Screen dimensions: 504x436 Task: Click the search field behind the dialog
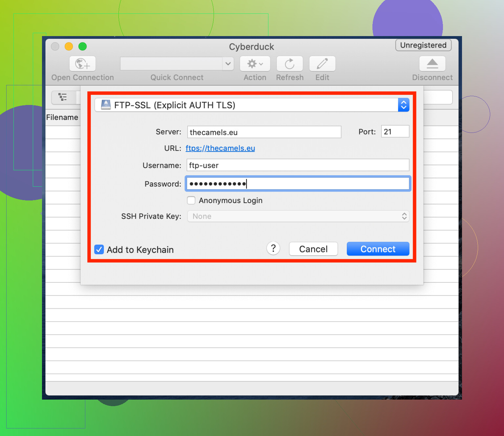click(438, 97)
